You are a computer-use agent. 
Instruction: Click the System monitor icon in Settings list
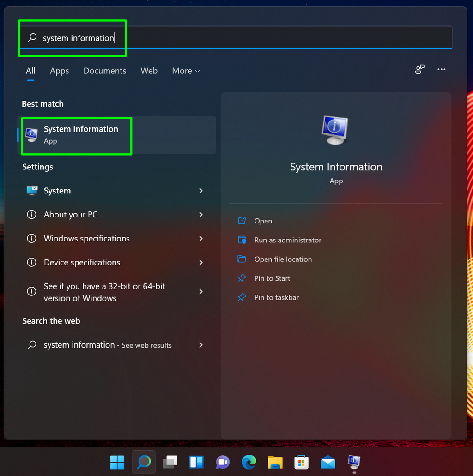click(32, 191)
